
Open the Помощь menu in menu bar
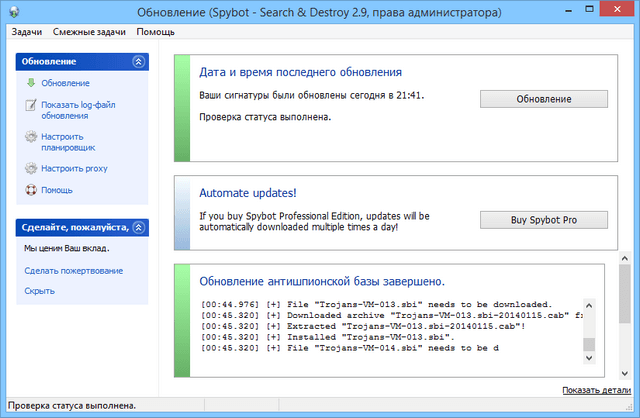[155, 32]
